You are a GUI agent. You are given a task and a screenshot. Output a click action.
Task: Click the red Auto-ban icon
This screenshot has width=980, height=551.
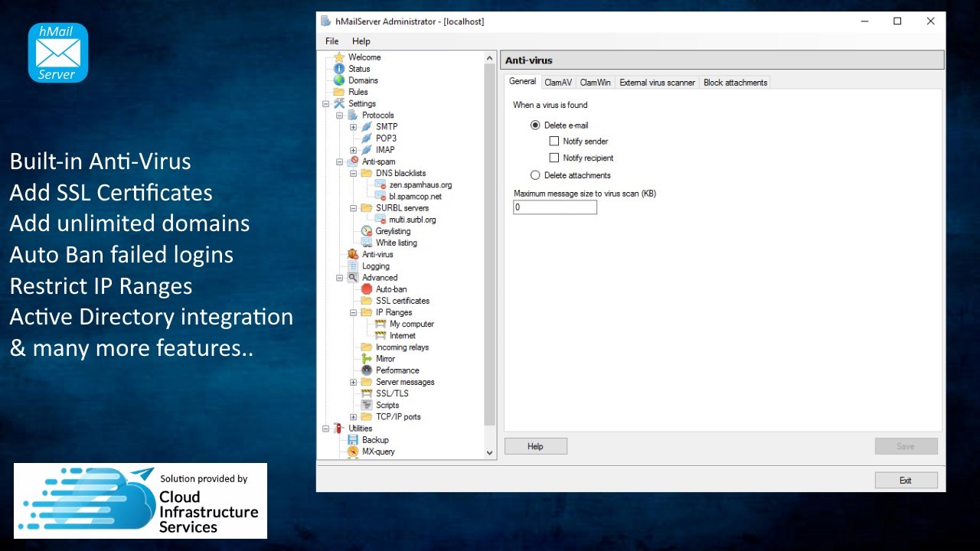pyautogui.click(x=367, y=289)
